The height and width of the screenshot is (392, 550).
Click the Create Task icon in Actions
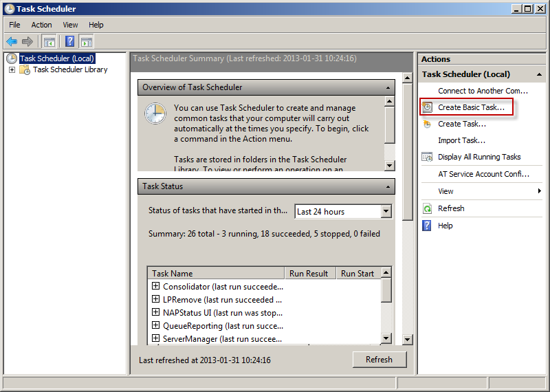pyautogui.click(x=427, y=124)
